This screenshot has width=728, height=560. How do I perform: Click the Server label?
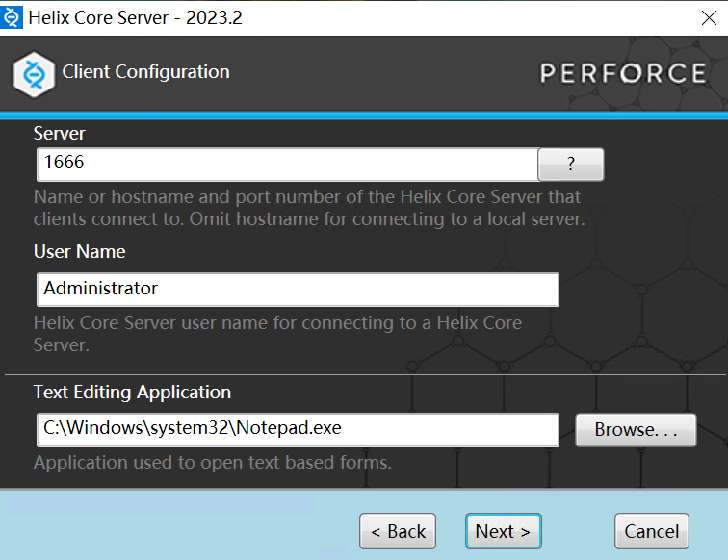[x=60, y=134]
